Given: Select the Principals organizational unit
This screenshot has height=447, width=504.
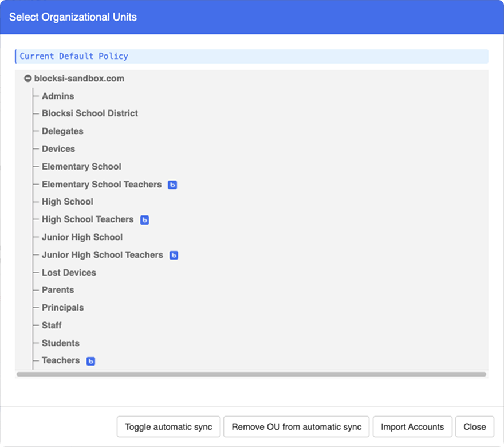Looking at the screenshot, I should click(62, 307).
